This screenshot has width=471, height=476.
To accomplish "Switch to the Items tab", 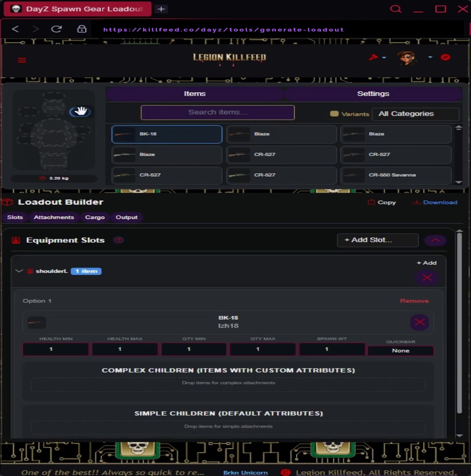I will pos(194,94).
